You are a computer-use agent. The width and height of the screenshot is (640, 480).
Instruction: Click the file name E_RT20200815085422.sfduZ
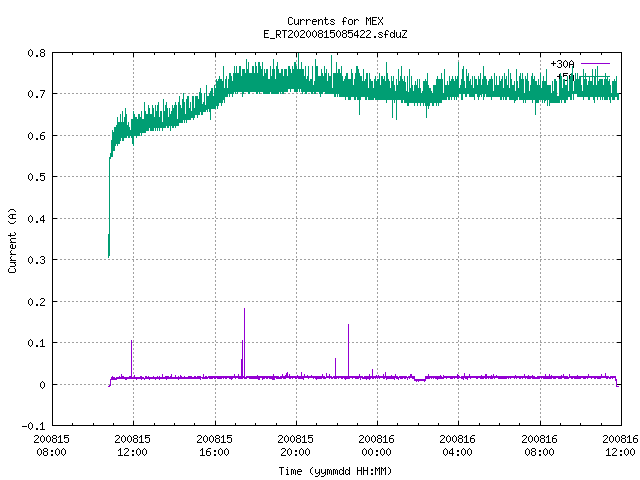335,34
